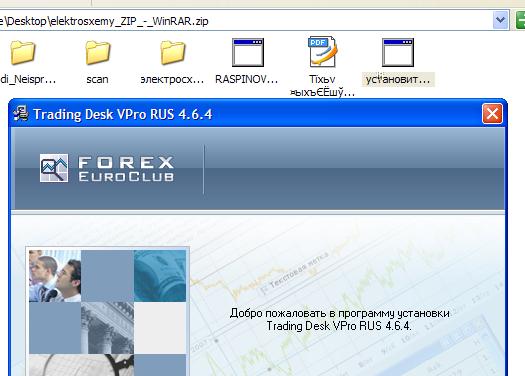Viewport: 525px width, 376px height.
Task: Click the businessmen photo tile in collage
Action: pos(55,276)
